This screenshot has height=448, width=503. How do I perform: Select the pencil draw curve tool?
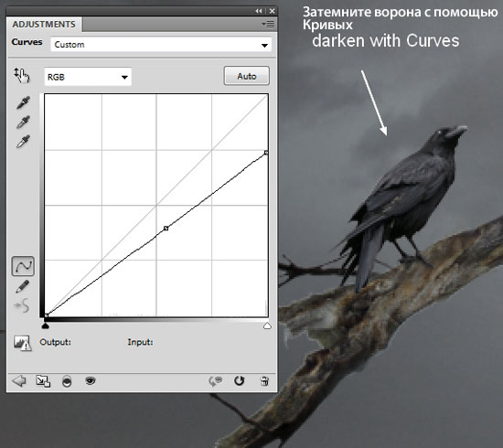23,286
